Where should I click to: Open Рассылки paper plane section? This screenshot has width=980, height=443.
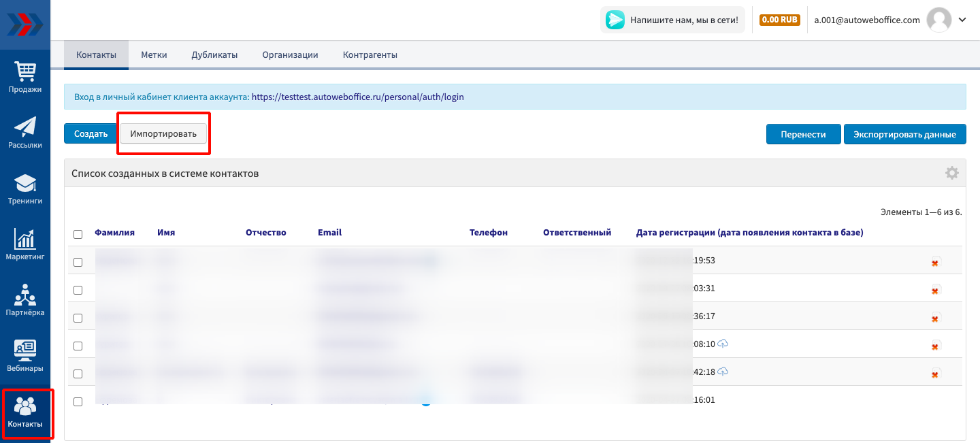click(x=25, y=133)
